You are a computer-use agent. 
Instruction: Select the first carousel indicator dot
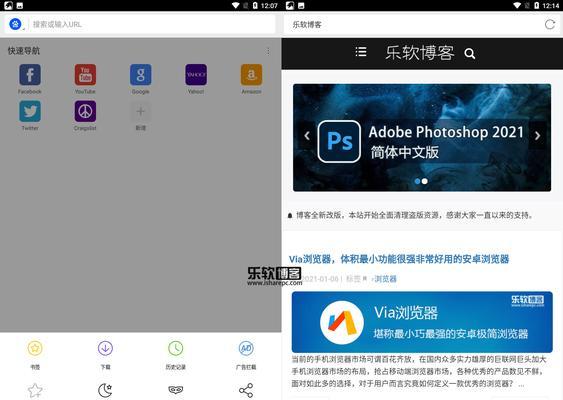point(418,181)
